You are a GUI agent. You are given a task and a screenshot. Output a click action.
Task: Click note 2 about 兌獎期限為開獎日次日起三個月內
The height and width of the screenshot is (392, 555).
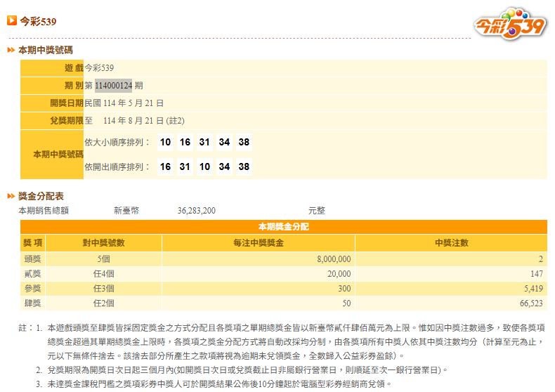click(247, 370)
